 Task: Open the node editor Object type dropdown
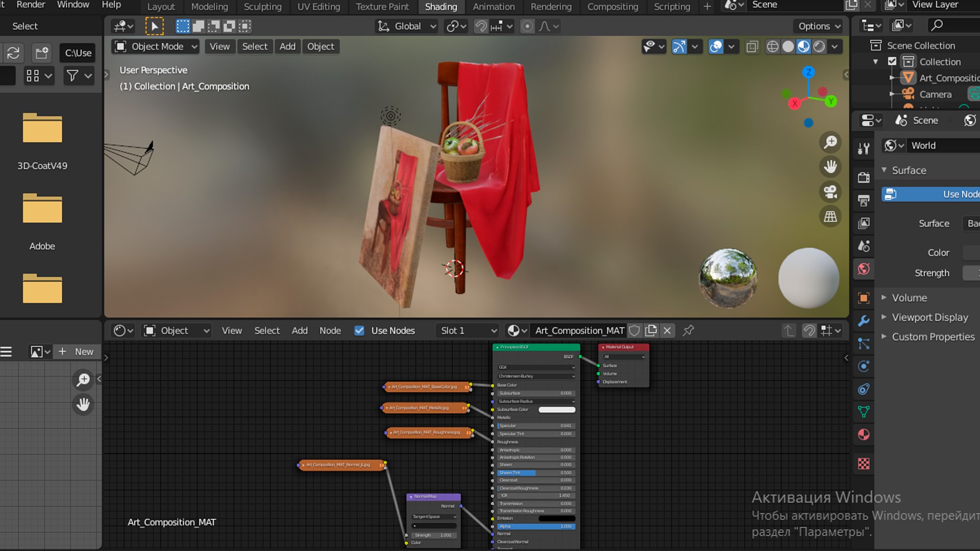(177, 331)
